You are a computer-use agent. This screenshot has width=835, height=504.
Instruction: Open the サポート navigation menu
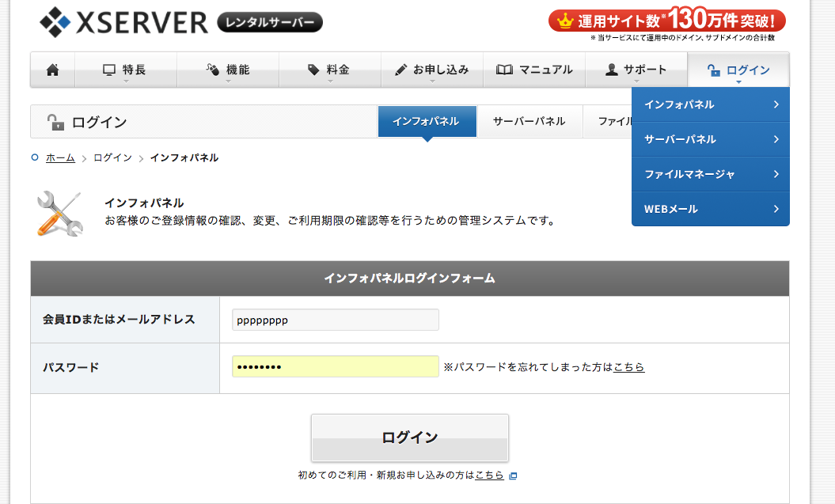coord(636,70)
